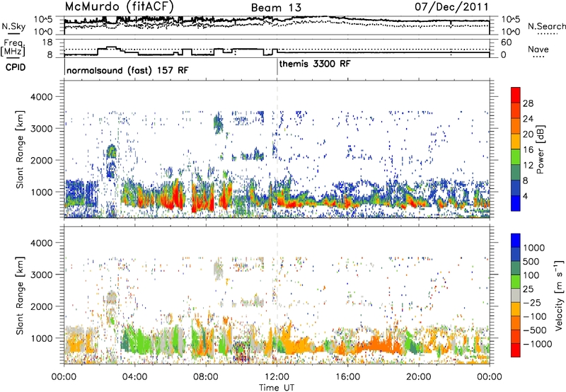The image size is (566, 392).
Task: Click the "Freq. [MHz]" axis label
Action: pyautogui.click(x=13, y=47)
